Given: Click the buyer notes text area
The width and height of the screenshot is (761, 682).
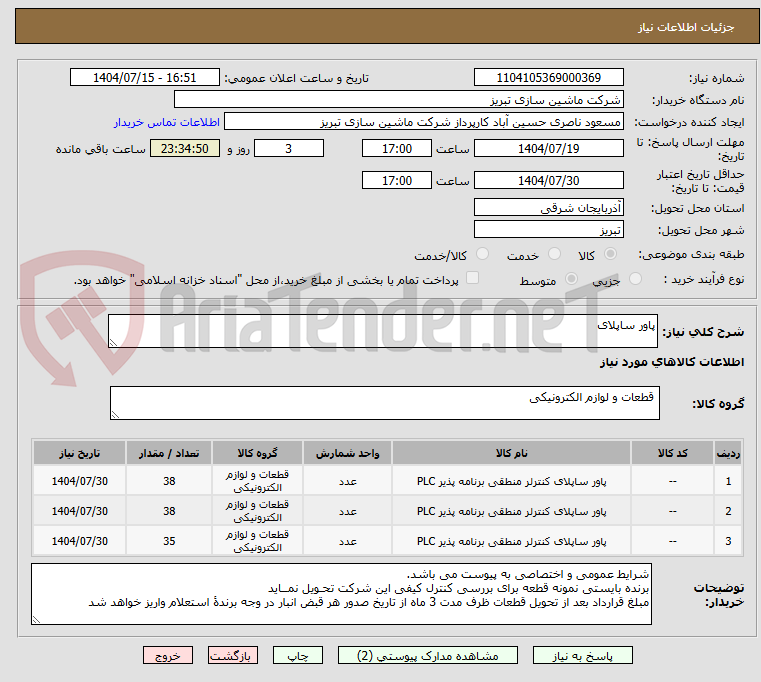Looking at the screenshot, I should coord(341,594).
